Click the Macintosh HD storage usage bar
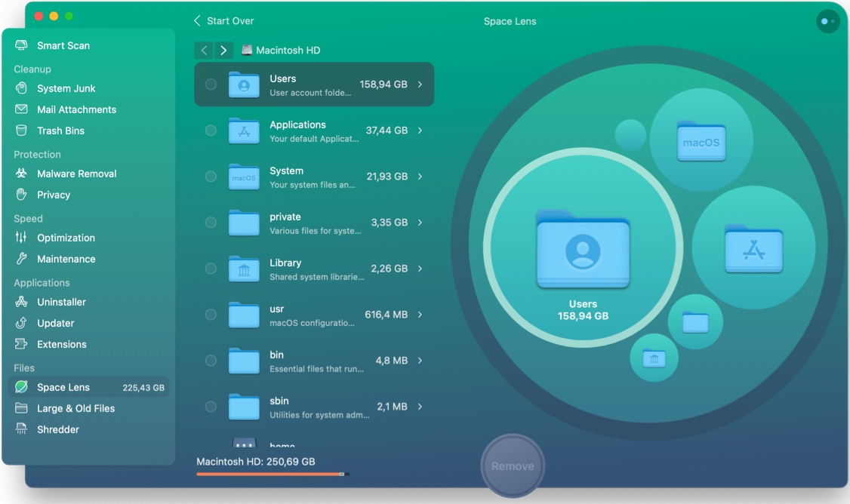 click(273, 474)
